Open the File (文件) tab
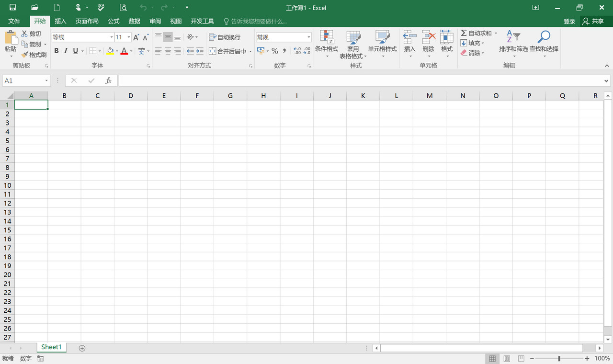Screen dimensions: 613x364 click(14, 21)
